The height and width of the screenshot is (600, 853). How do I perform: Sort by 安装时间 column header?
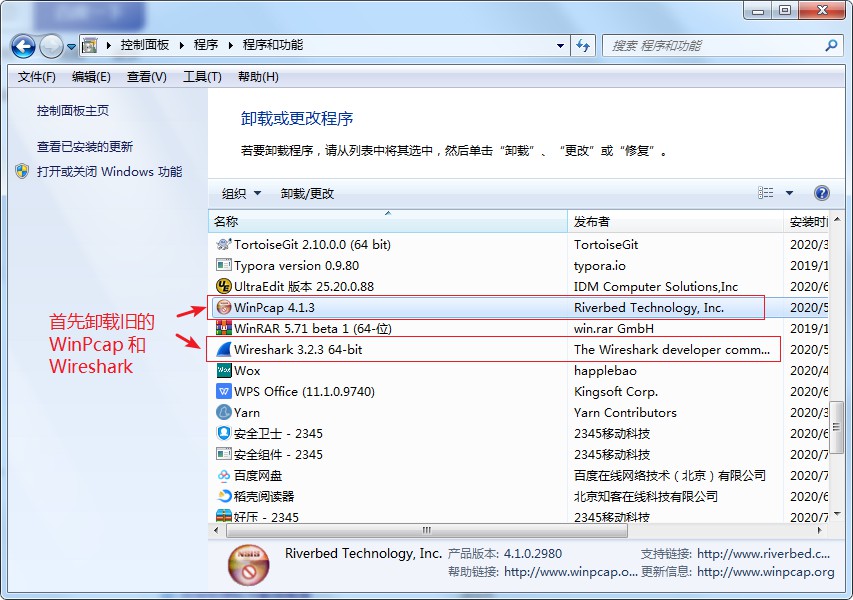(x=806, y=221)
